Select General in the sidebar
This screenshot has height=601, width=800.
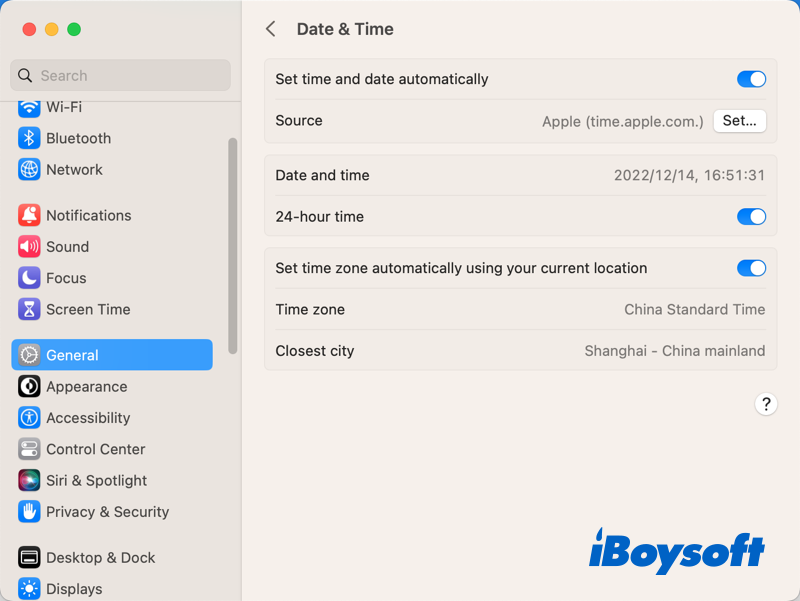[x=112, y=355]
